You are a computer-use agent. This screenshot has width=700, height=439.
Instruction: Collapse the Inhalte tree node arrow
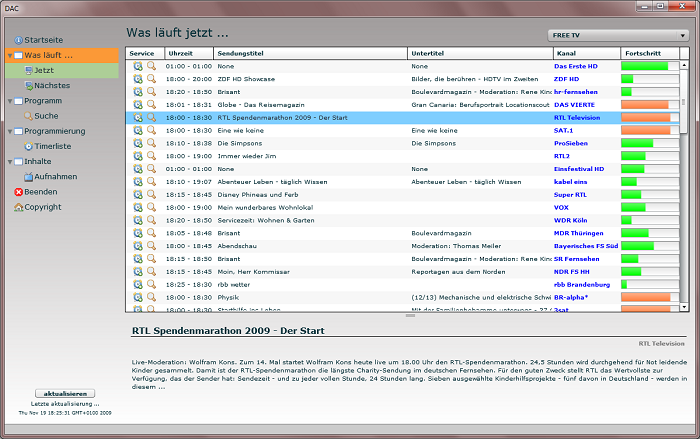[x=10, y=162]
